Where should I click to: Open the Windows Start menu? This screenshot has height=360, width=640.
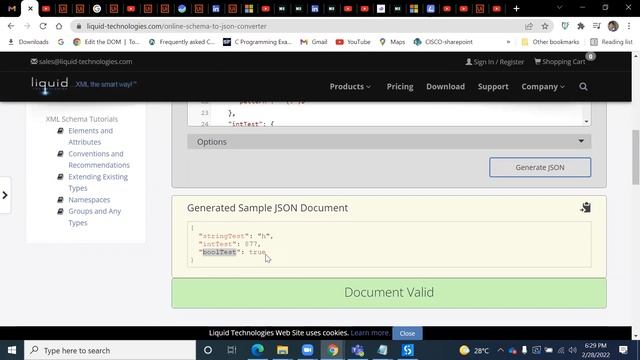[12, 350]
